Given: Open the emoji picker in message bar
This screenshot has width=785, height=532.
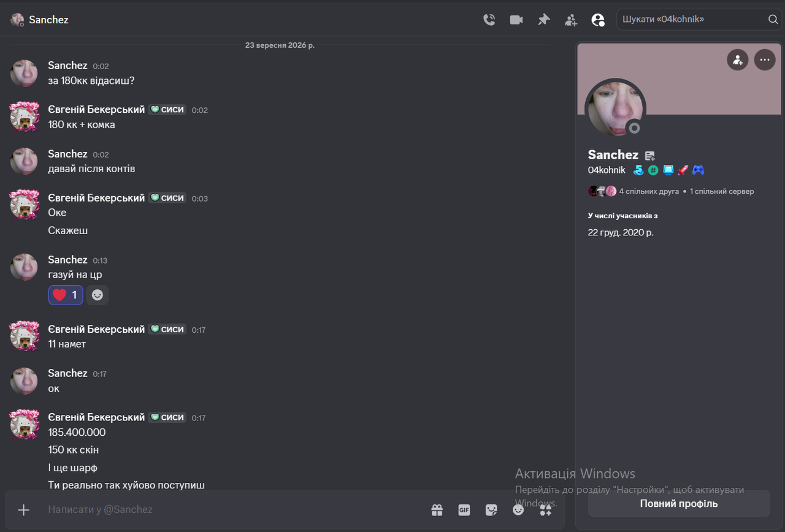Looking at the screenshot, I should (x=518, y=510).
